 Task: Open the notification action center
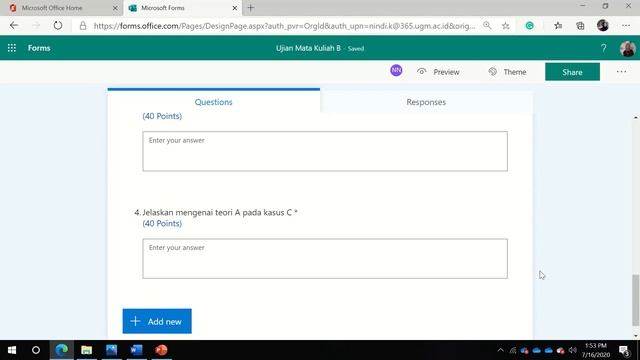(x=624, y=350)
